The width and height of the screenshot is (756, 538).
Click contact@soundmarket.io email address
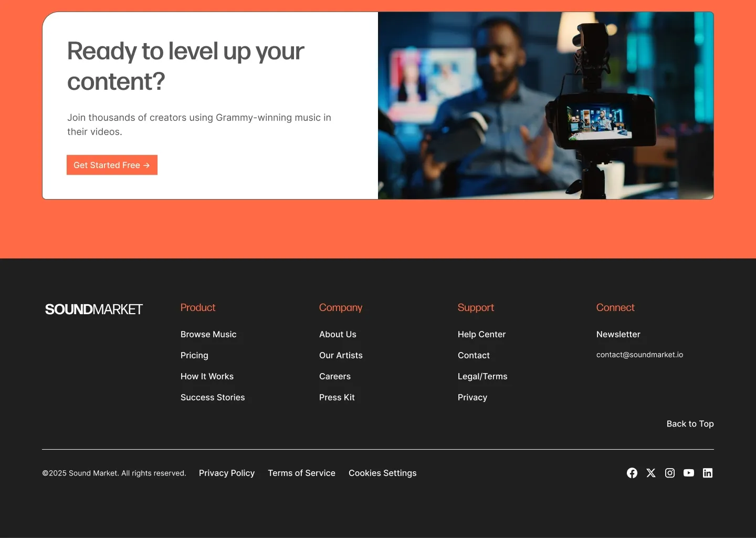click(x=639, y=355)
